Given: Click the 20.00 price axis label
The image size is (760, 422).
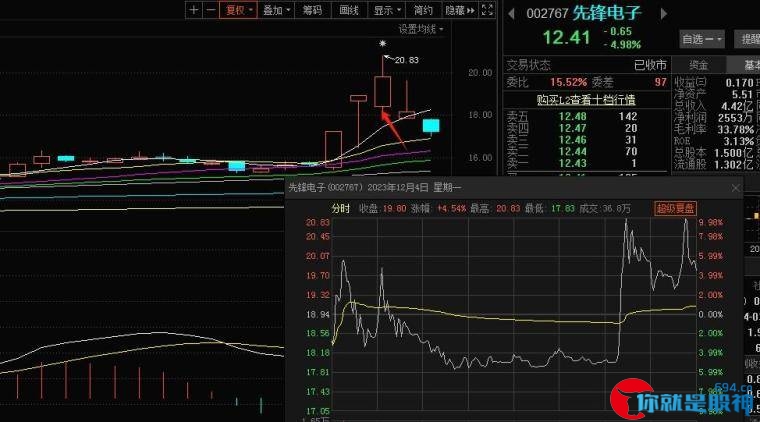Looking at the screenshot, I should pos(480,73).
